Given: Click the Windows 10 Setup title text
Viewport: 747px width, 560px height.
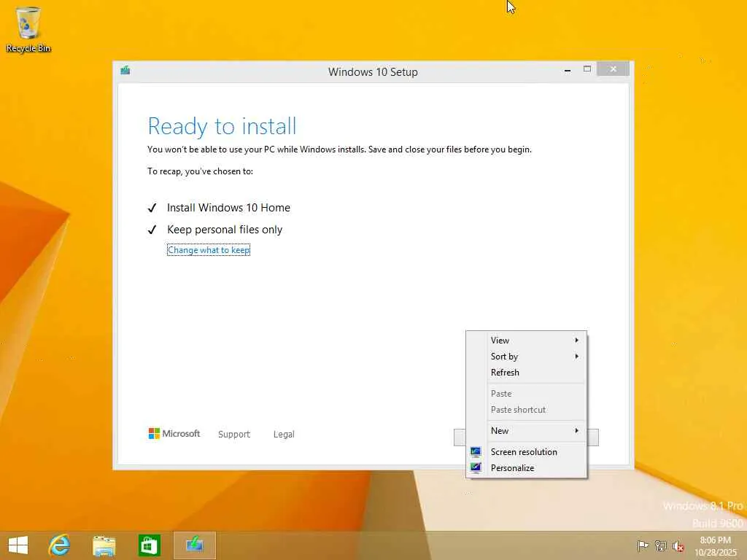Looking at the screenshot, I should pos(373,72).
